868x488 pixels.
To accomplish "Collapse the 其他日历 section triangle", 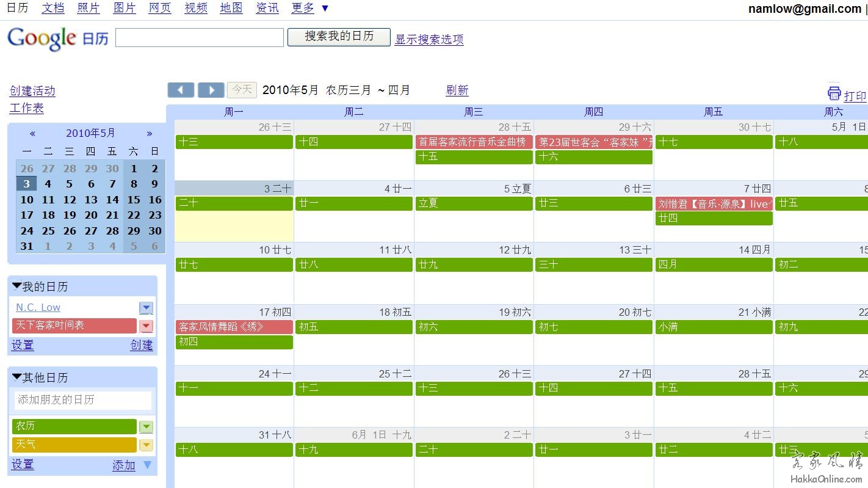I will (16, 377).
